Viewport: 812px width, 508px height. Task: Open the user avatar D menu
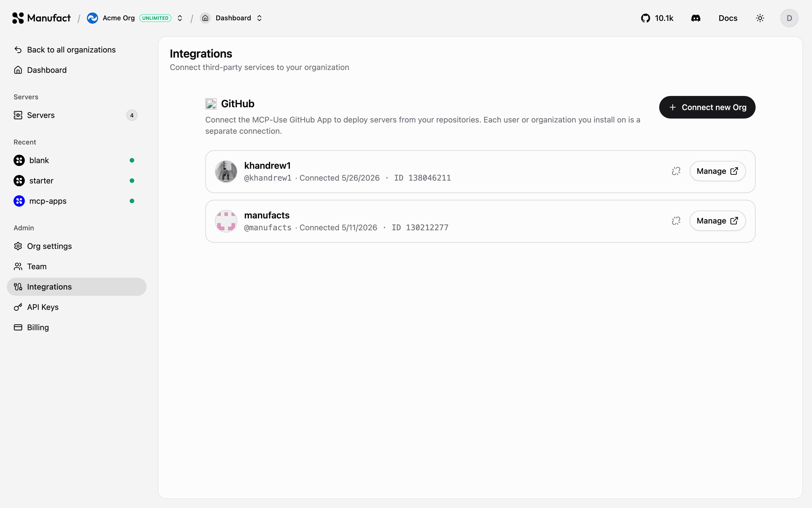[789, 18]
